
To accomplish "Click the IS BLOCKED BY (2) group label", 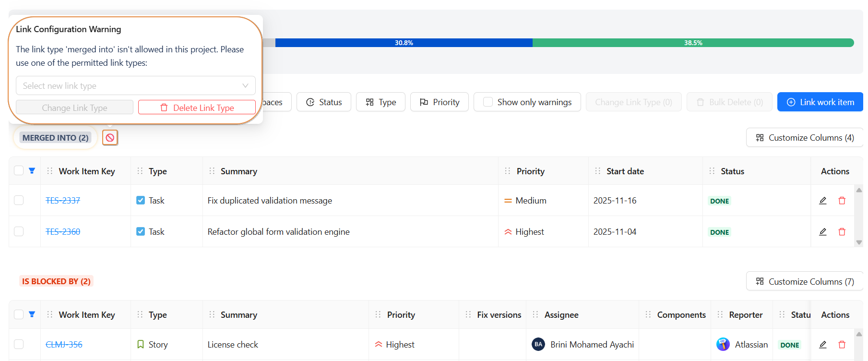I will (56, 281).
